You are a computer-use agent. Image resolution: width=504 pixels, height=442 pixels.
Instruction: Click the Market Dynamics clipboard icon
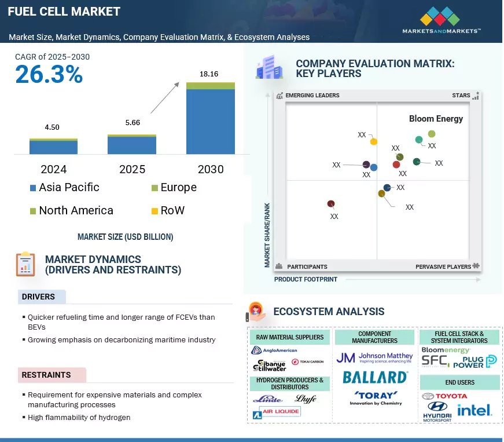pos(25,264)
